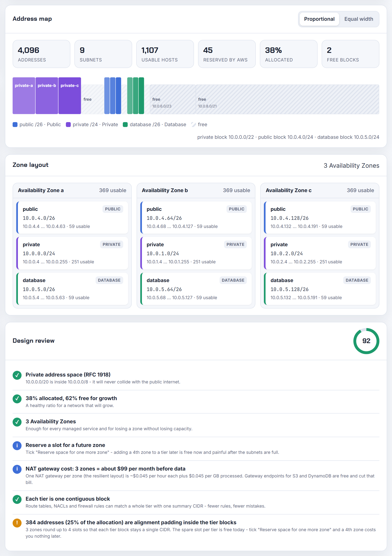Open the public subnet 10.0.4.64/26 card
This screenshot has width=392, height=556.
click(196, 218)
